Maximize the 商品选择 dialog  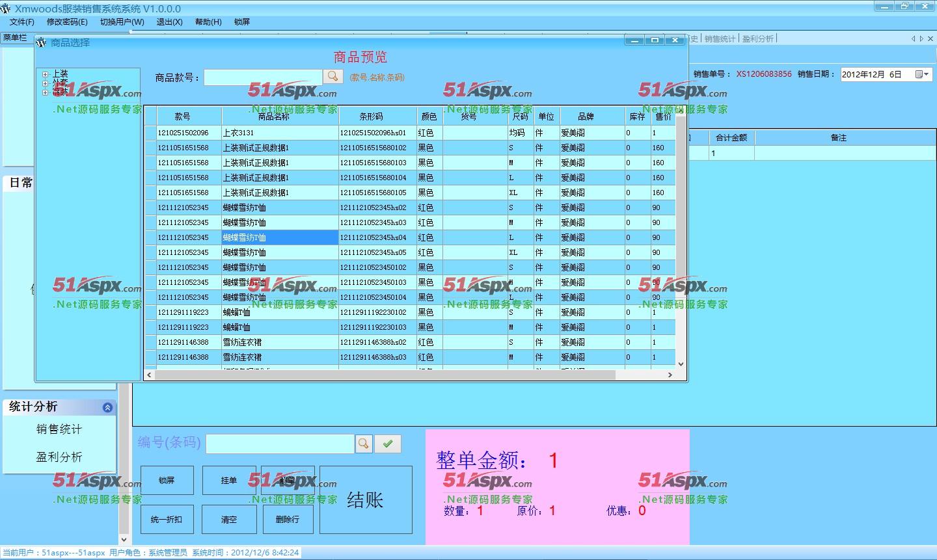(x=655, y=40)
